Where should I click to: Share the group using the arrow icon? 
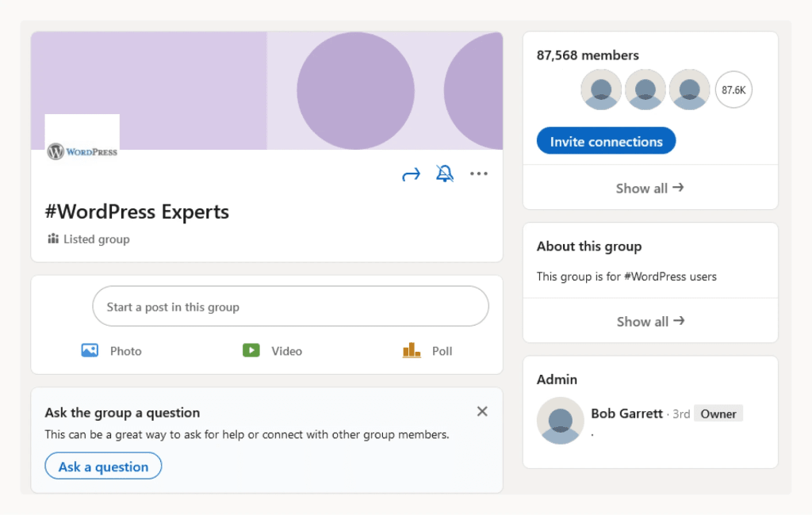click(411, 173)
